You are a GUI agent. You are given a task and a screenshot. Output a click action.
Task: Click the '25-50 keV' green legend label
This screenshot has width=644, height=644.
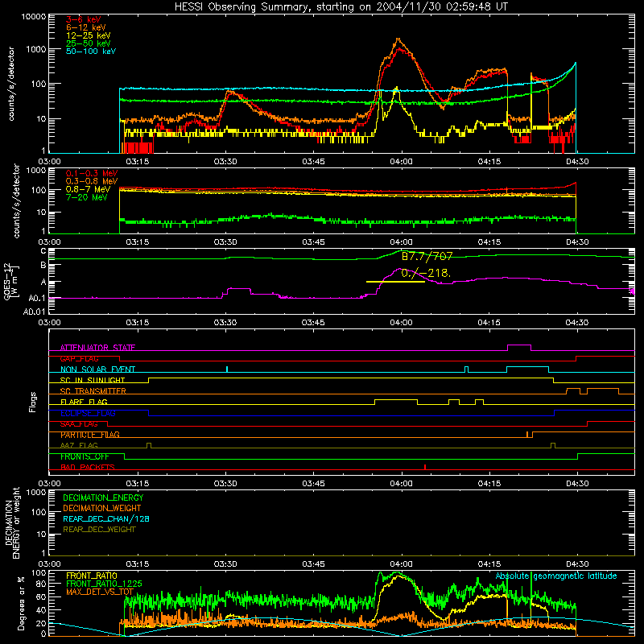[x=88, y=43]
